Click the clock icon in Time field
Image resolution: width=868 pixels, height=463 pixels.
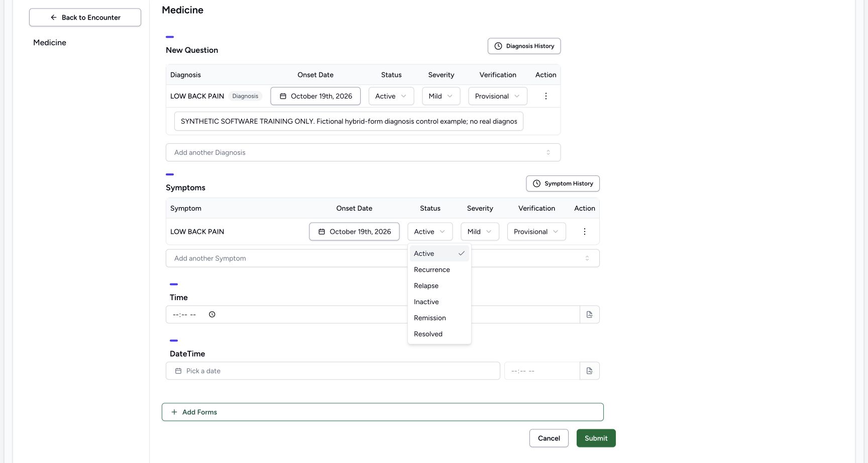(x=212, y=315)
